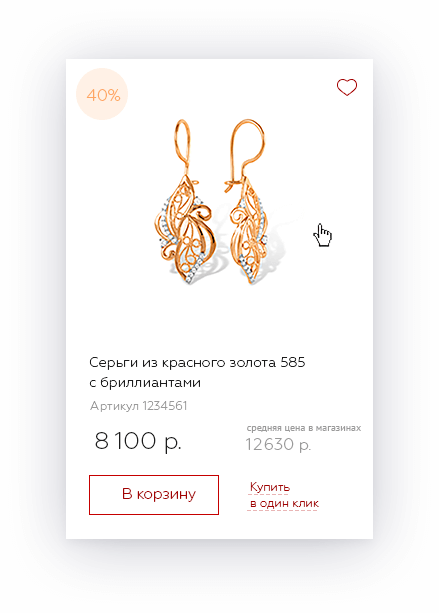Image resolution: width=439 pixels, height=613 pixels.
Task: Click the old store price '12630 р.'
Action: pyautogui.click(x=278, y=445)
